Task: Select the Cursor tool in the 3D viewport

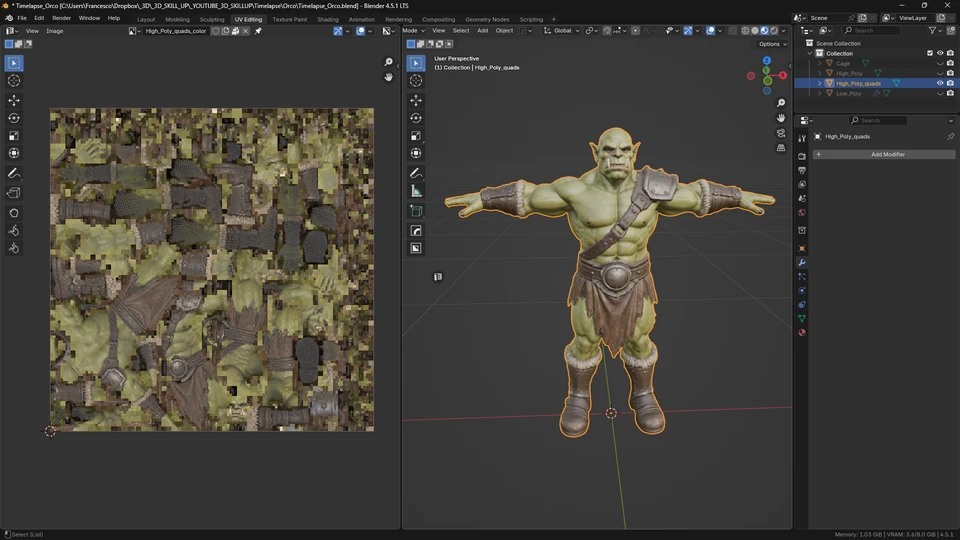Action: point(416,81)
